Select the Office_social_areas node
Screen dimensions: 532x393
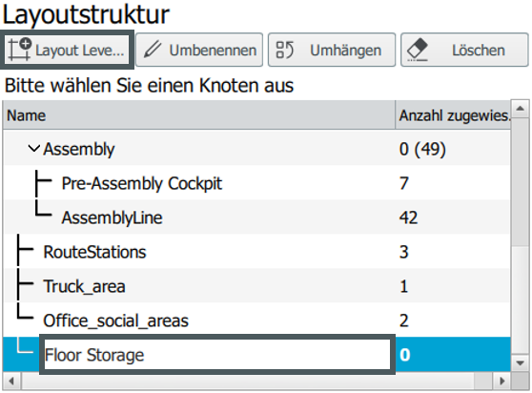(115, 321)
